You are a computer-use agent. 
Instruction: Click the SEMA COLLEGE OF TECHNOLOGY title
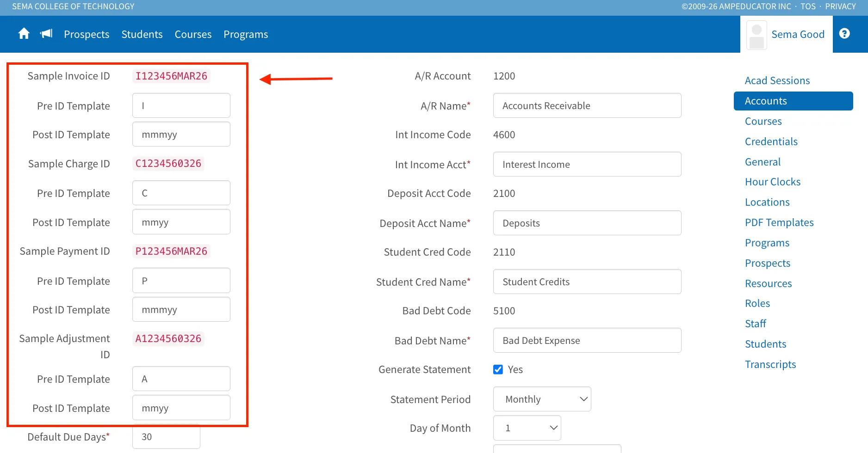73,6
